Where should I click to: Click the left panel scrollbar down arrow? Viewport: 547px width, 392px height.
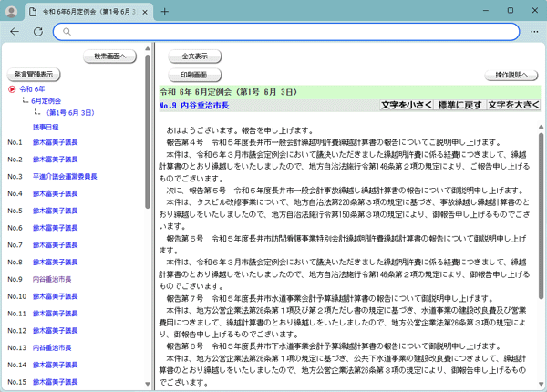148,384
